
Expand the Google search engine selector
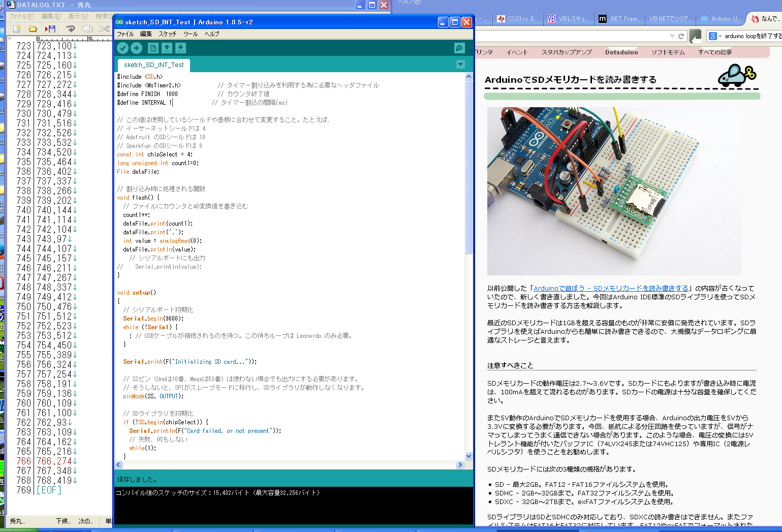[720, 36]
